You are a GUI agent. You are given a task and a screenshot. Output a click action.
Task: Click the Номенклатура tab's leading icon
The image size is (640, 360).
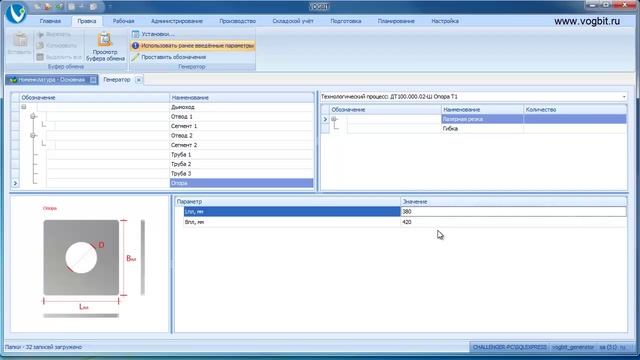click(13, 80)
